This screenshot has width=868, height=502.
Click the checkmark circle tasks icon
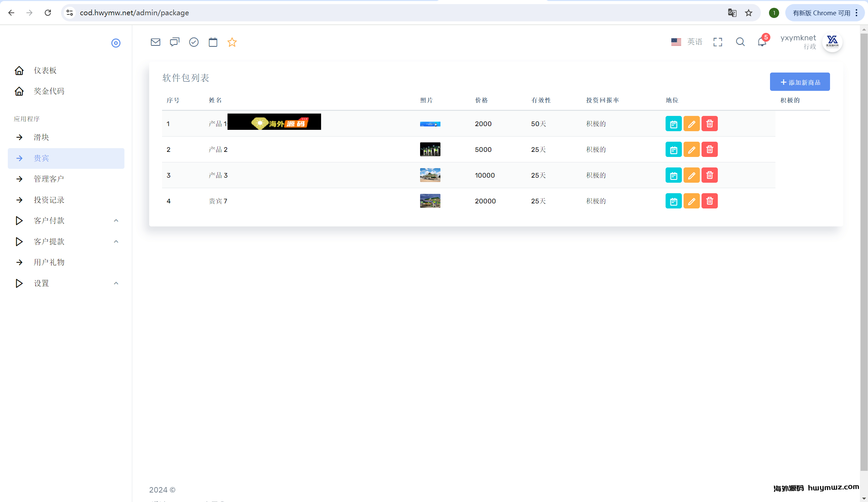194,42
